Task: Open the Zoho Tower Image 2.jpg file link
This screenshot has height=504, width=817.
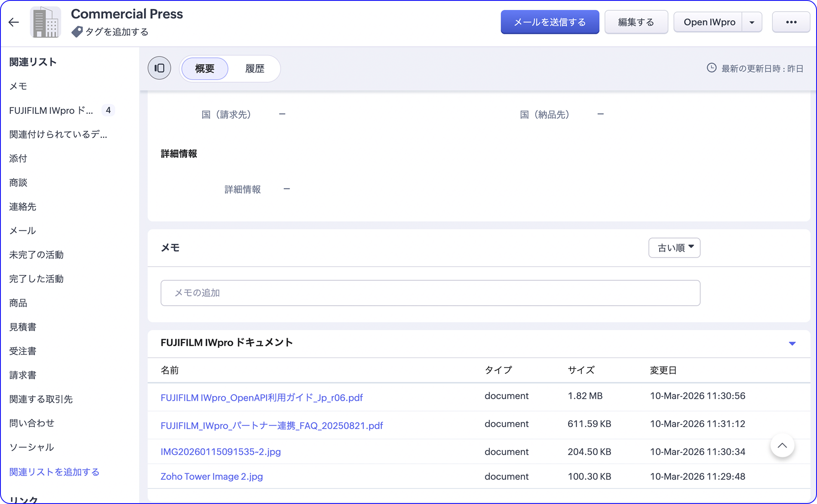Action: point(212,476)
